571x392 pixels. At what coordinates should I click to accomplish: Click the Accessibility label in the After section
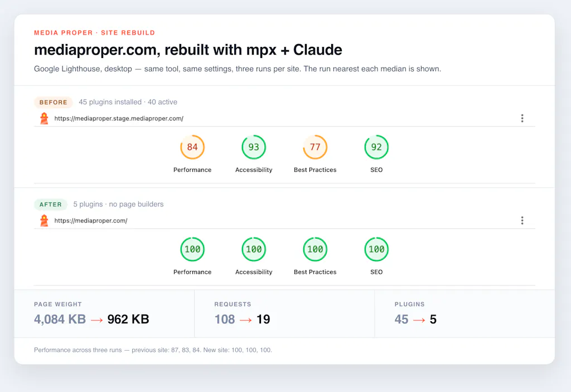coord(254,272)
